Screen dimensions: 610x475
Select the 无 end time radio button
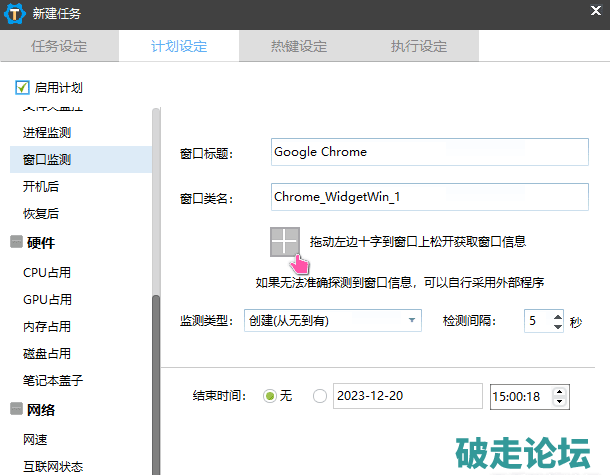(269, 396)
